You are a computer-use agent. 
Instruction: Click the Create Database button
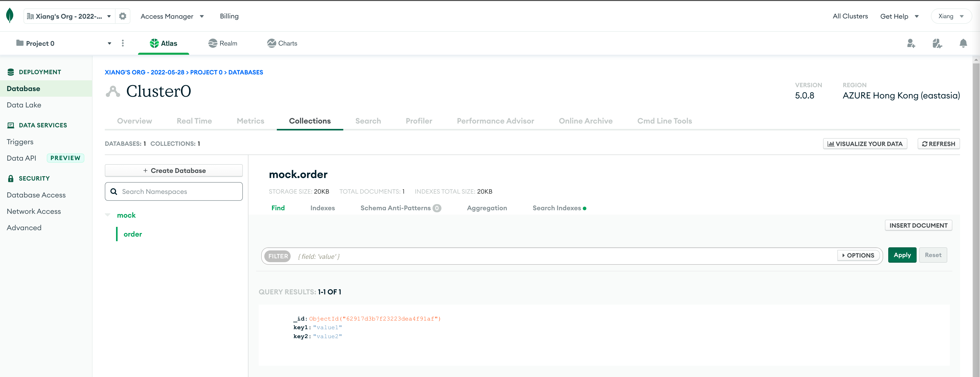pos(174,171)
